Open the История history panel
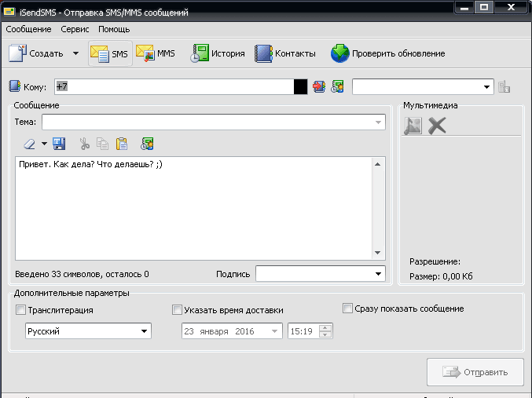Viewport: 532px width, 398px height. 217,53
